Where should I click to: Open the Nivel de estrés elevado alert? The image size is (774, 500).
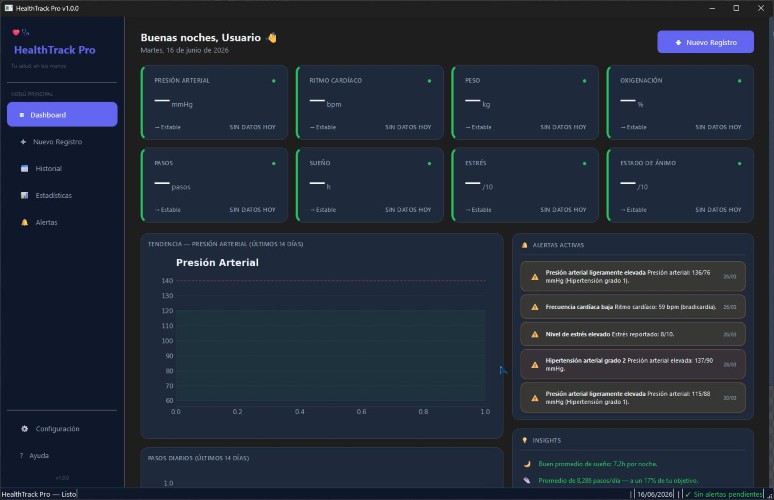pyautogui.click(x=633, y=334)
